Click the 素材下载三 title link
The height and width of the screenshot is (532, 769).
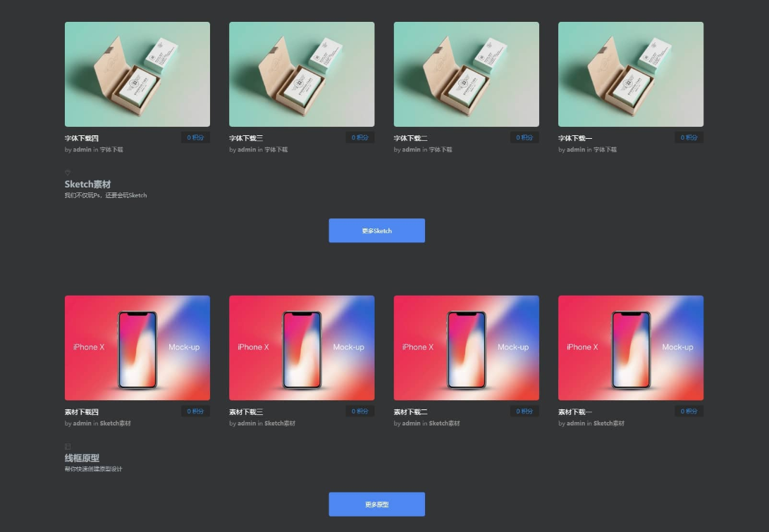click(x=246, y=412)
